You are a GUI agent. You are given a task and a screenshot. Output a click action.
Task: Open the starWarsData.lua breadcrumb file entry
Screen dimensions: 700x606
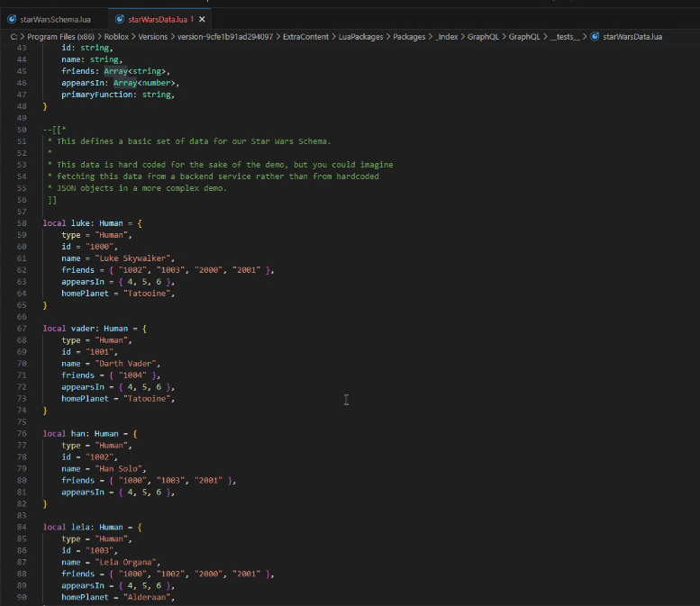632,37
